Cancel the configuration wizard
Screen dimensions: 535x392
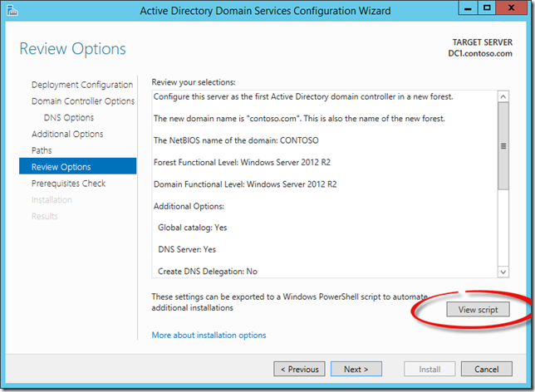pyautogui.click(x=487, y=369)
